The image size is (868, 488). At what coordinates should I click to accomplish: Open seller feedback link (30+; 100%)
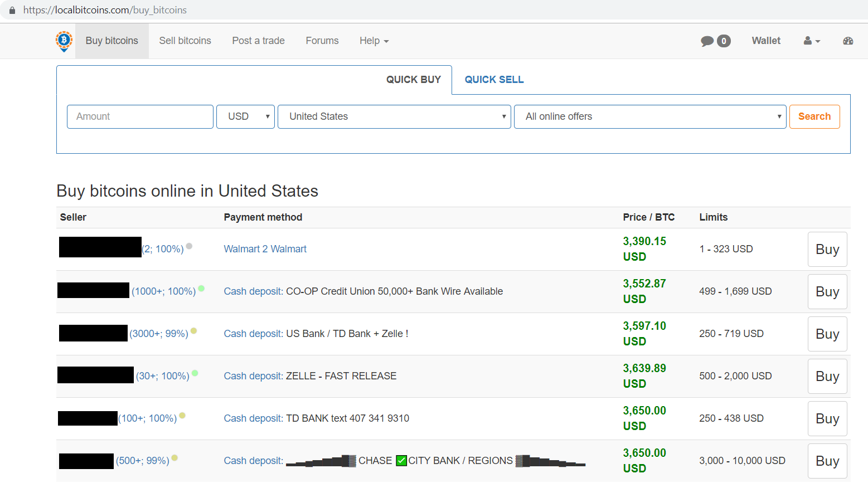163,376
